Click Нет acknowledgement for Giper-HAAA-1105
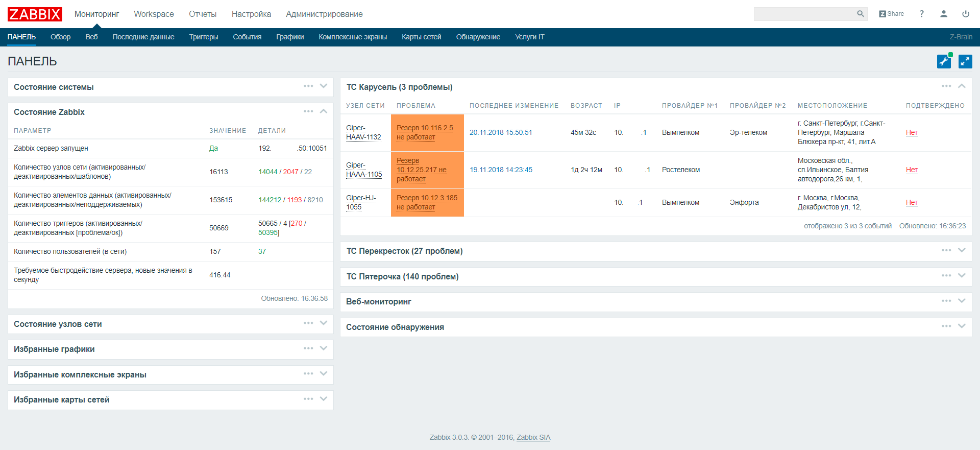The image size is (980, 450). click(912, 170)
